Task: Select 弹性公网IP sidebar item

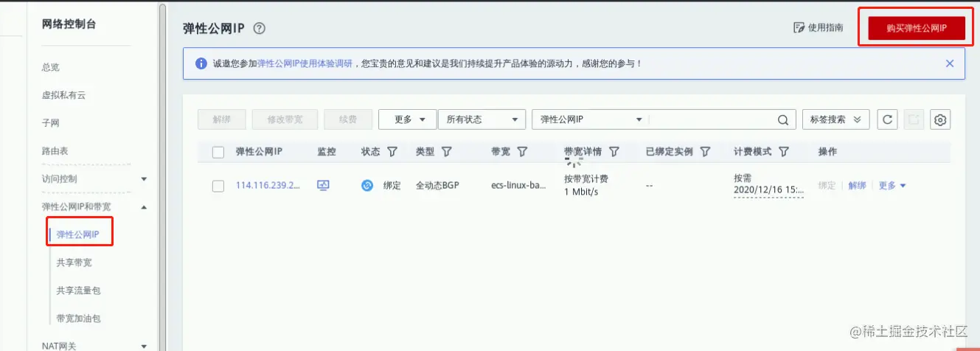Action: (x=78, y=234)
